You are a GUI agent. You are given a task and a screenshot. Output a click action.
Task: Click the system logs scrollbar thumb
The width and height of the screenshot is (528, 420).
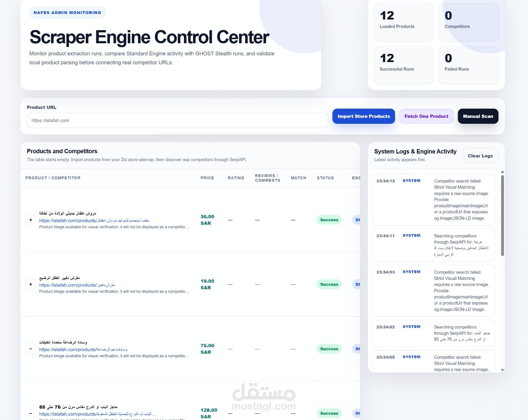tap(502, 215)
